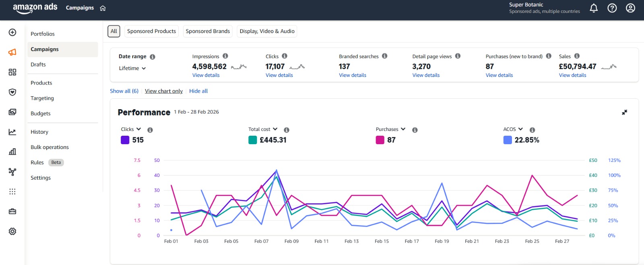Click the pink Purchases color swatch
Viewport: 644px width, 265px height.
click(x=380, y=140)
